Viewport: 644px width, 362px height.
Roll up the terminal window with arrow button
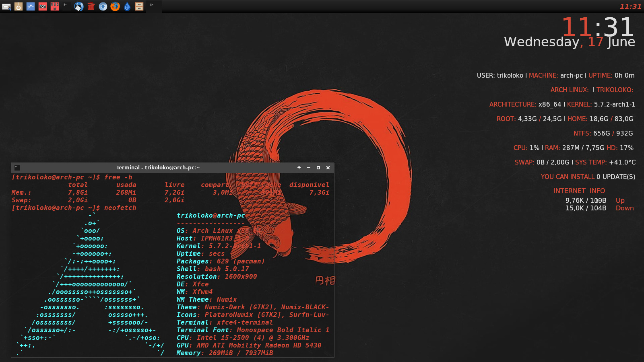(299, 168)
